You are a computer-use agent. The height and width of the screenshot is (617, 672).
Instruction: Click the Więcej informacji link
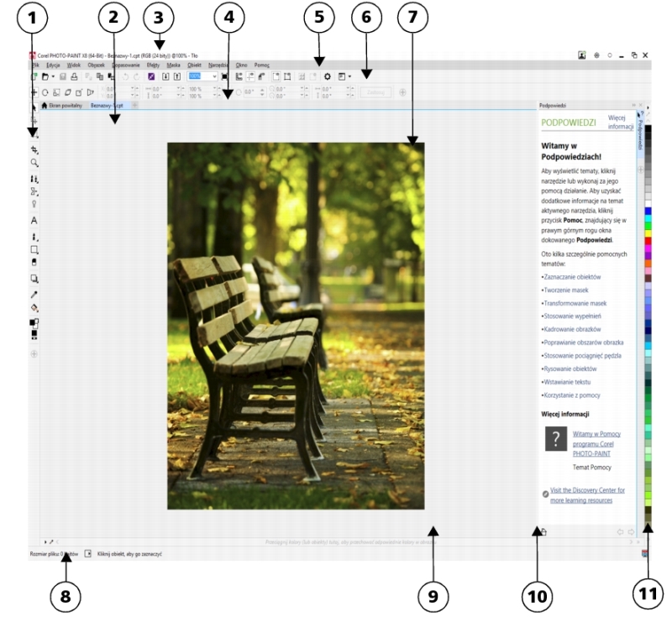coord(619,123)
